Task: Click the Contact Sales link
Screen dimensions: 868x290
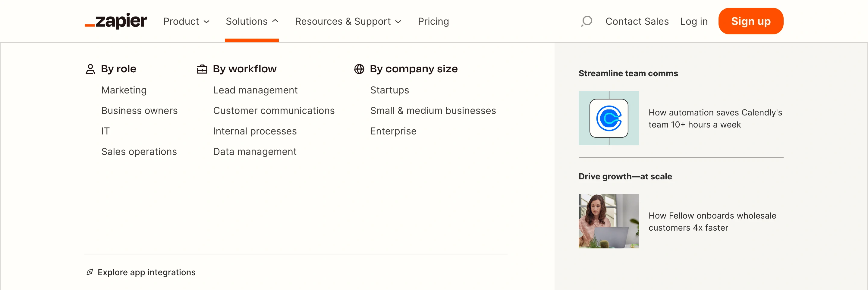Action: [x=637, y=21]
